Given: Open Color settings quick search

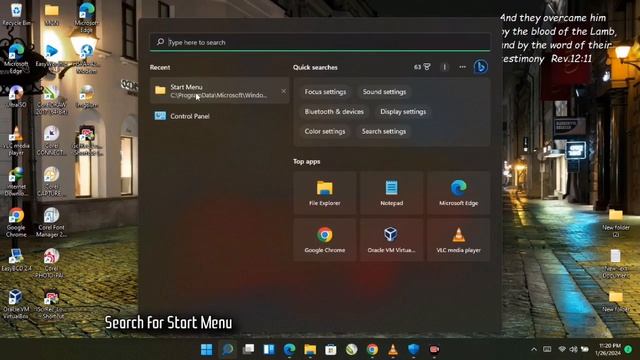Looking at the screenshot, I should pyautogui.click(x=325, y=131).
